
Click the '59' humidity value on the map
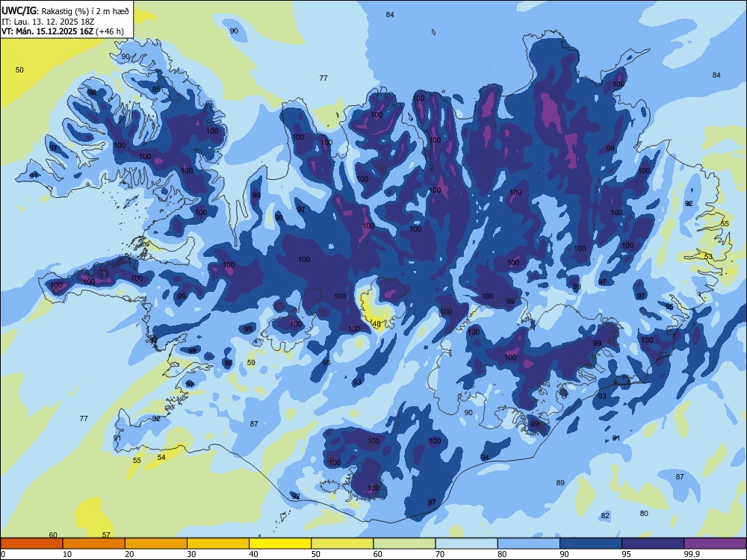coord(251,362)
